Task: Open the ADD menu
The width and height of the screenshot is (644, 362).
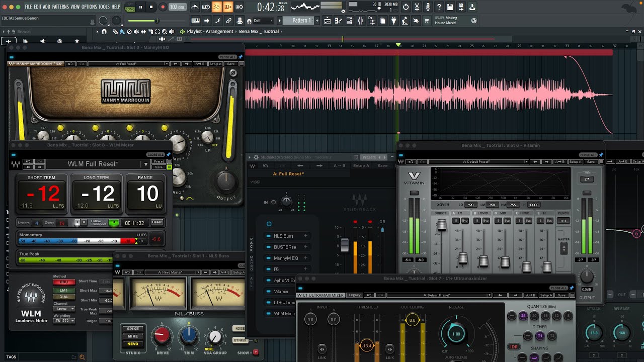Action: [x=47, y=7]
